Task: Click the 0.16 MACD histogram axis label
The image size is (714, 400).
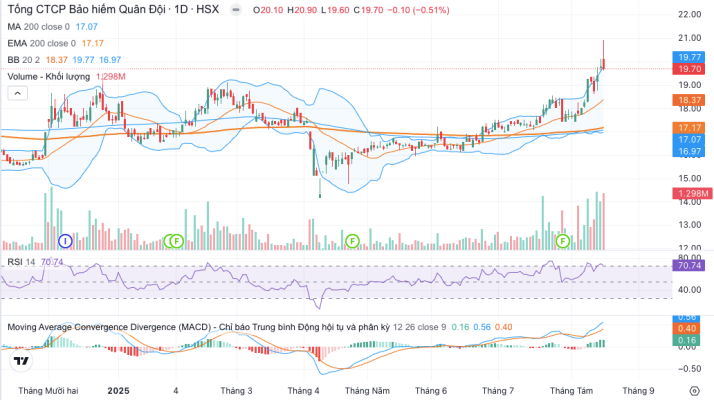Action: click(x=687, y=340)
